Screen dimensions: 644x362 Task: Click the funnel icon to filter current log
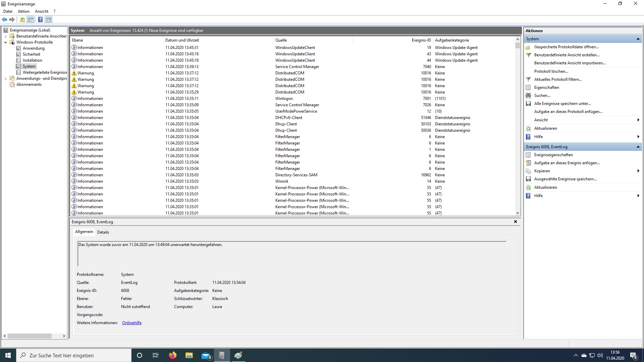pos(528,79)
